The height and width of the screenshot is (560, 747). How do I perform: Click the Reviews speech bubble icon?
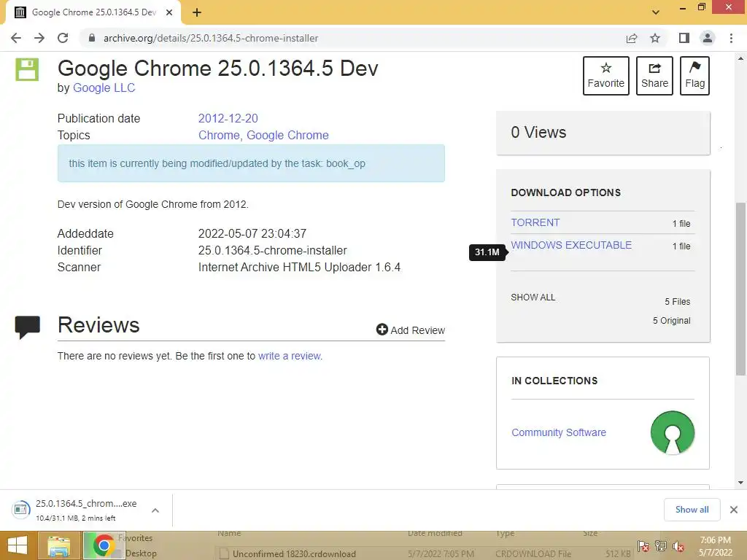pyautogui.click(x=27, y=327)
